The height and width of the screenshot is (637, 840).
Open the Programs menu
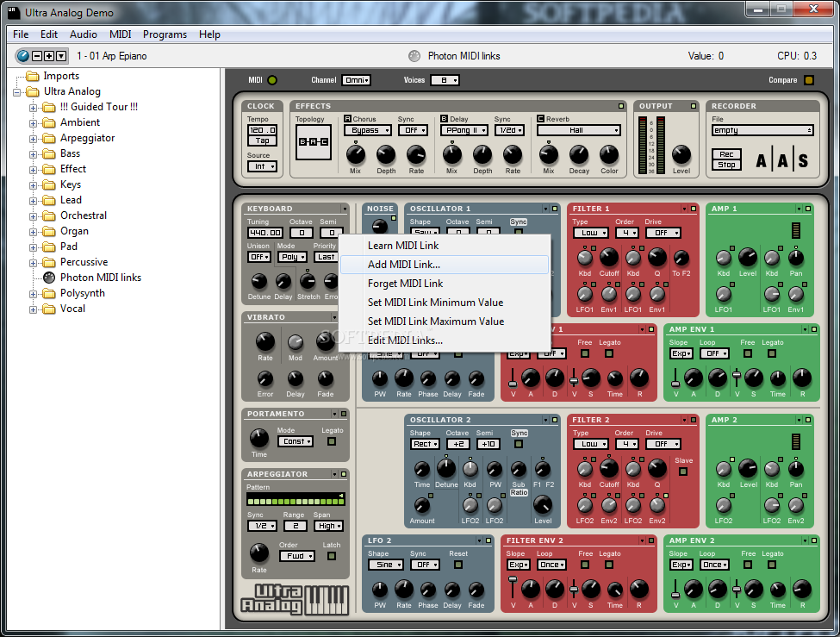[x=165, y=34]
